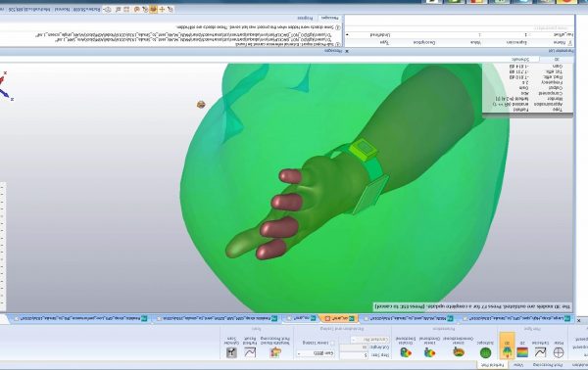This screenshot has height=370, width=588.
Task: Click the coordinate axis triad in view
Action: [6, 87]
